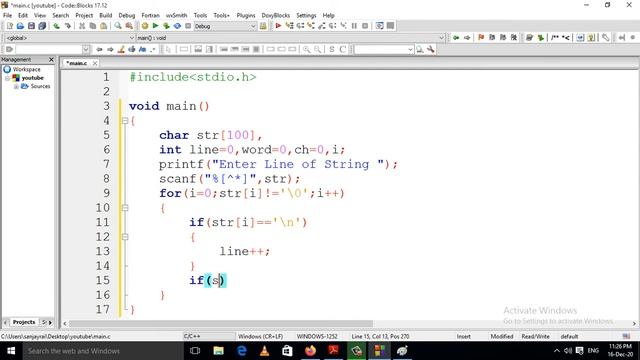640x360 pixels.
Task: Pause the debugger with the break icon
Action: tap(354, 26)
